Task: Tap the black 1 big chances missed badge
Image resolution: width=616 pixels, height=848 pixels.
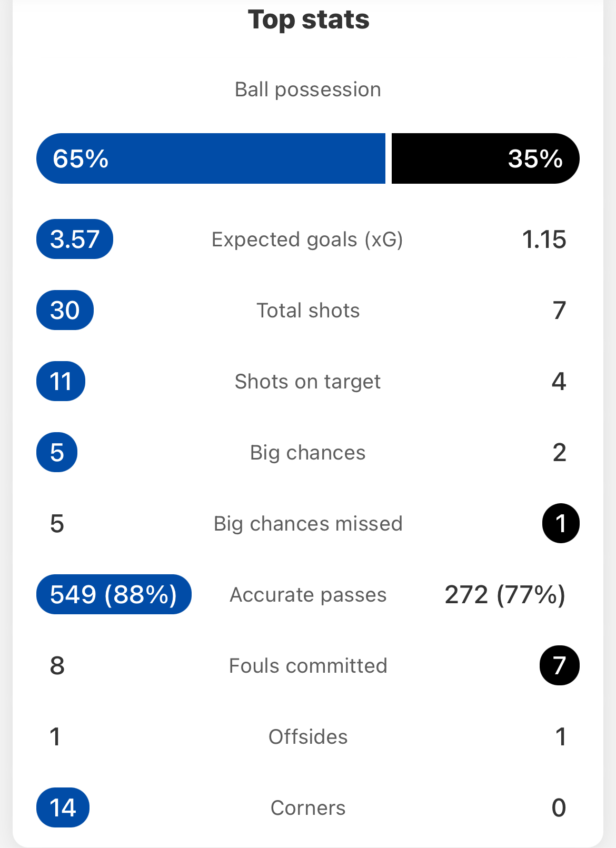Action: (x=561, y=523)
